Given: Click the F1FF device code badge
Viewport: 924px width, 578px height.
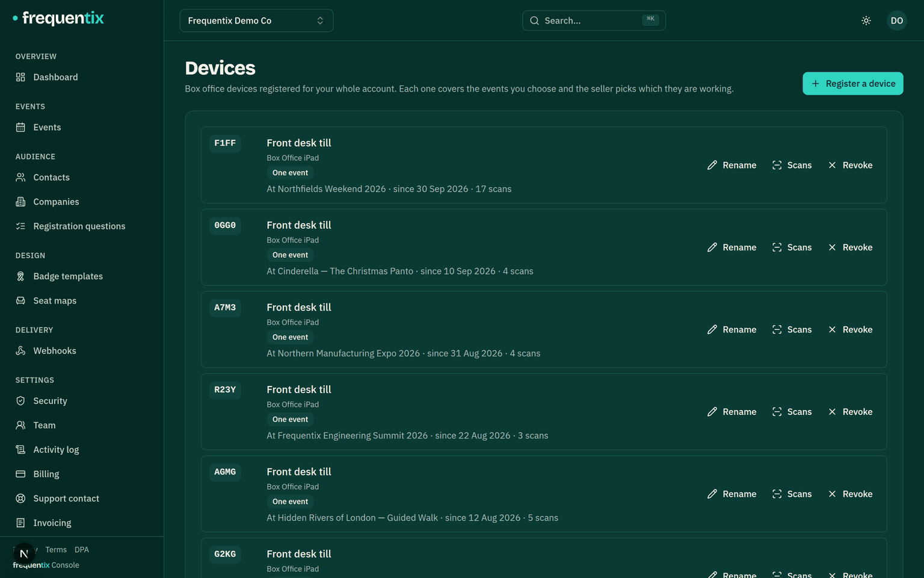Looking at the screenshot, I should pyautogui.click(x=225, y=143).
